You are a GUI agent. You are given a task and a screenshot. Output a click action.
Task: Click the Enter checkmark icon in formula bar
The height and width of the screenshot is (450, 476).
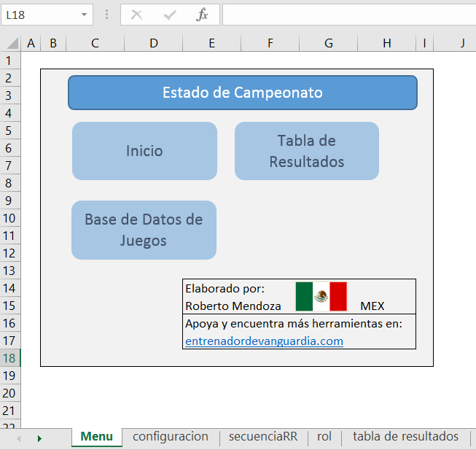(x=170, y=15)
